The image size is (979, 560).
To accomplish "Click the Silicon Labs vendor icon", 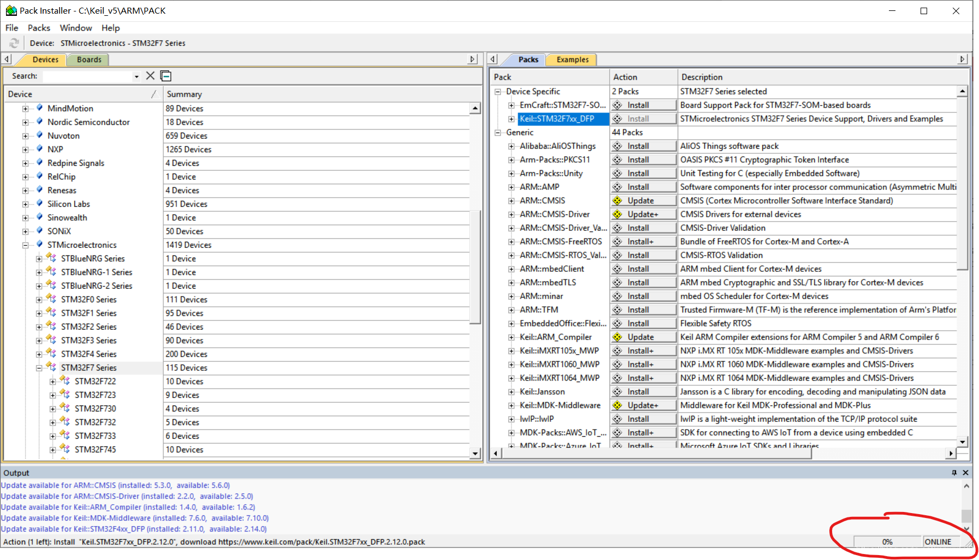I will click(x=39, y=204).
